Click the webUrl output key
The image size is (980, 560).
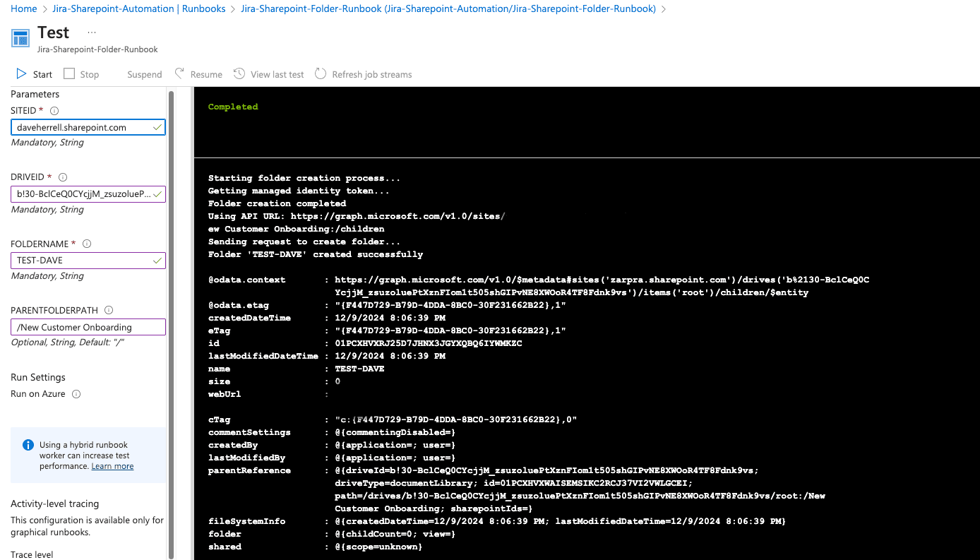coord(225,394)
